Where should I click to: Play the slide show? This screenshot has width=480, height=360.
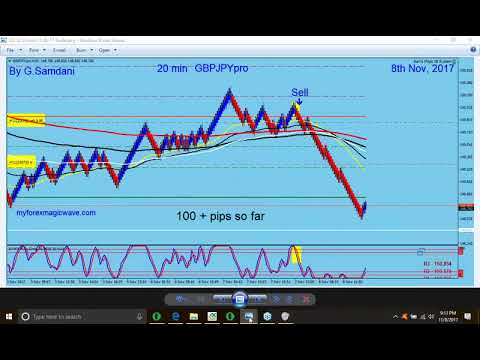240,299
